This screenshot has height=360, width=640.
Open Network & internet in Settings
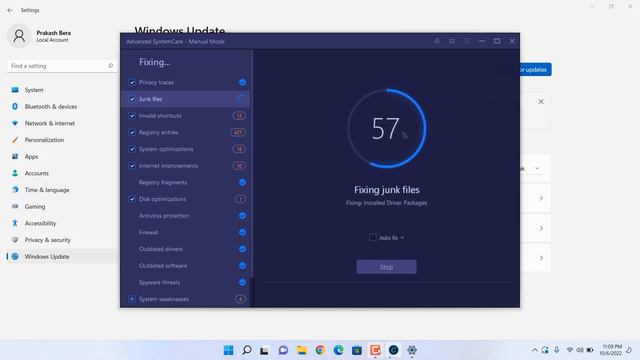pos(61,123)
